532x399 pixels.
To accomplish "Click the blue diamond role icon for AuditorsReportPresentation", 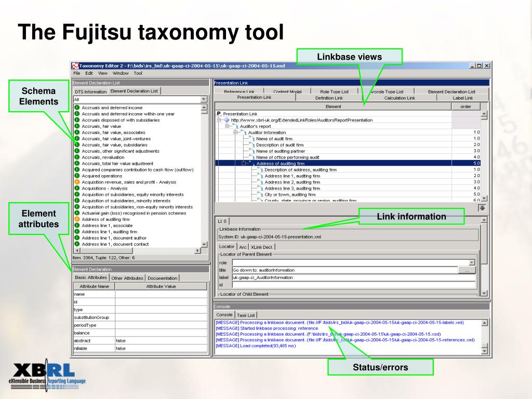I will coord(227,120).
